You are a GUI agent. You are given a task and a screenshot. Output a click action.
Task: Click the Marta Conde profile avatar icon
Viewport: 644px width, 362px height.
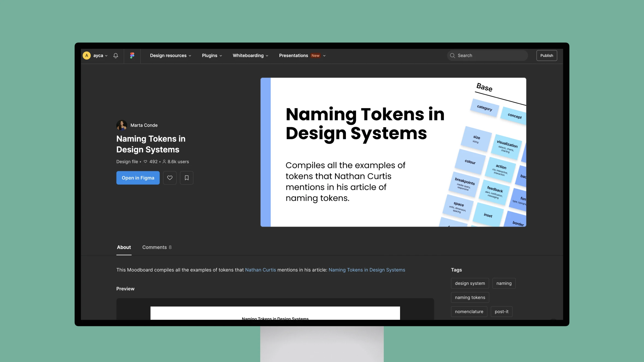pyautogui.click(x=122, y=125)
